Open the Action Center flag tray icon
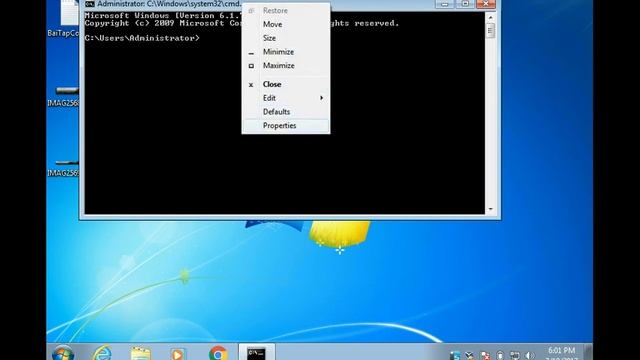The width and height of the screenshot is (640, 360). point(485,356)
